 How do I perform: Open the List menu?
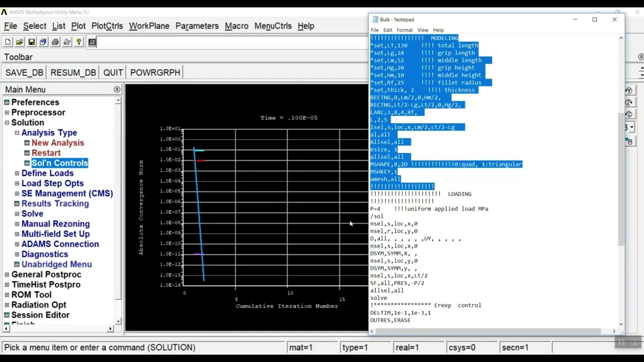59,26
